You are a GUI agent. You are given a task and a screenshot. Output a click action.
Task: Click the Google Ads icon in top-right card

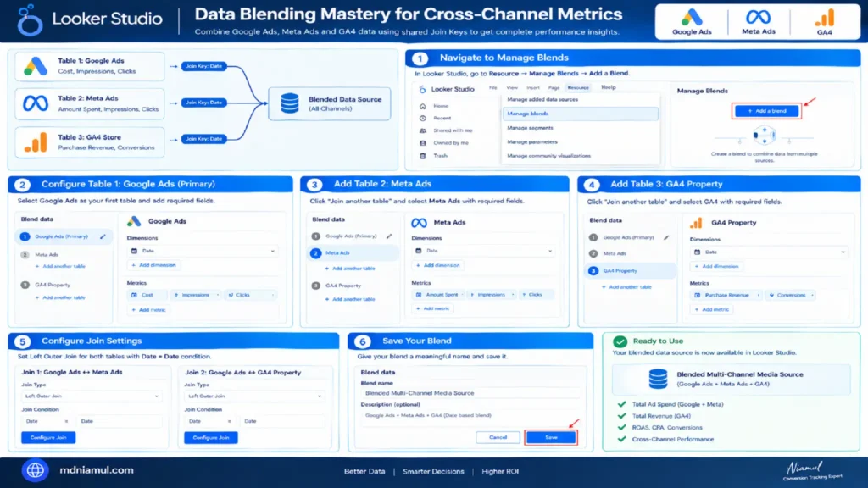692,17
